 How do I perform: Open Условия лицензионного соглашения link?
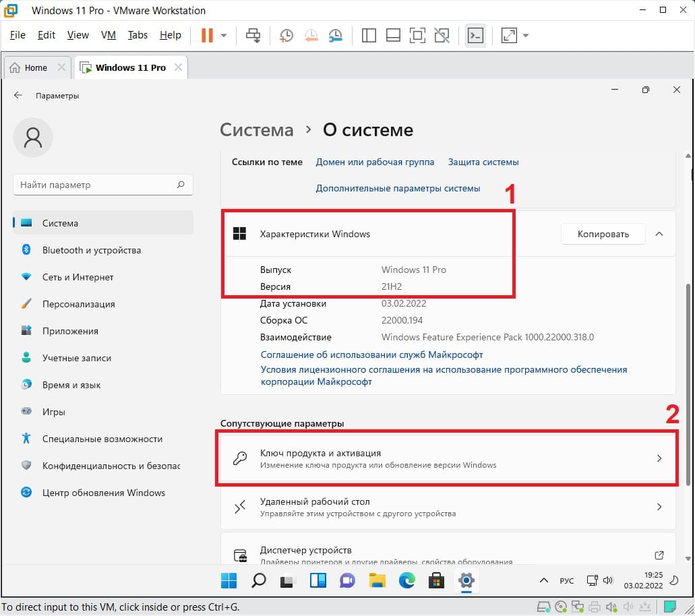pyautogui.click(x=444, y=375)
